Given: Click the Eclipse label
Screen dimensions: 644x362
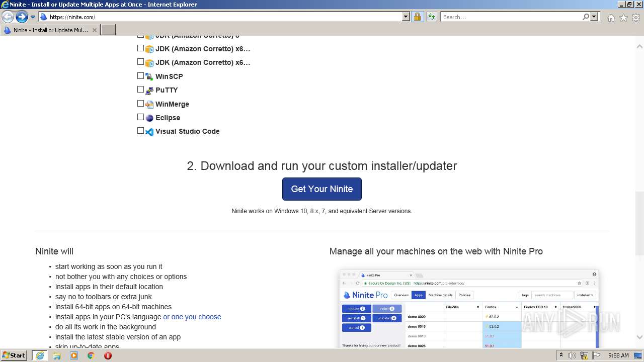Looking at the screenshot, I should [x=168, y=118].
